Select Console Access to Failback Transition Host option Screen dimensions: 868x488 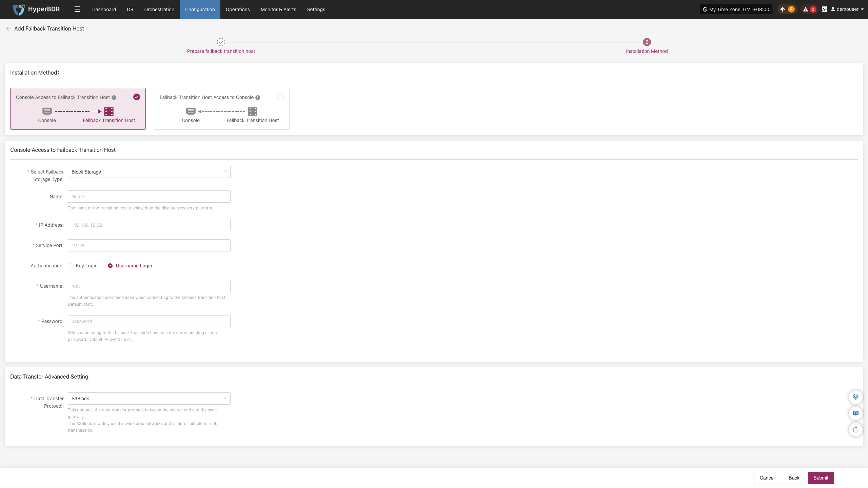(x=78, y=109)
